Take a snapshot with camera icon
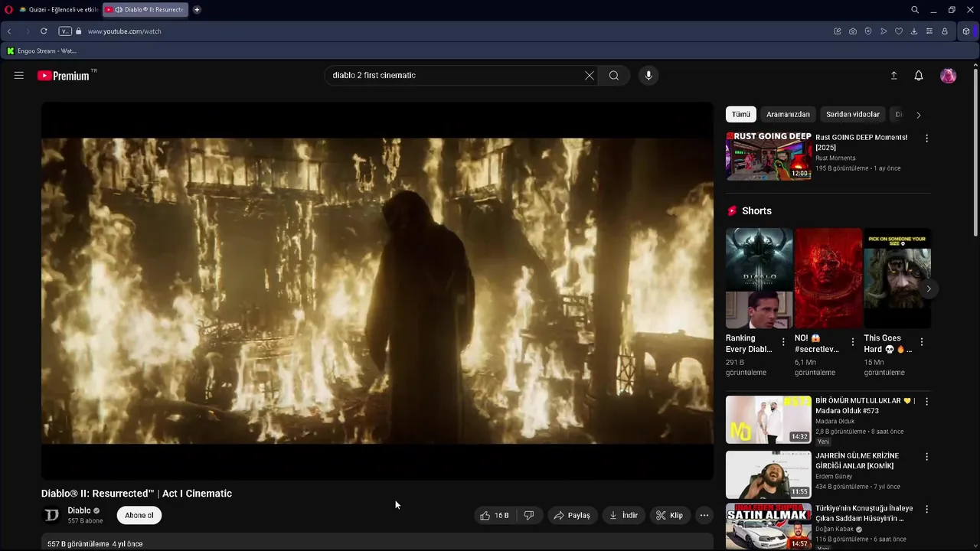 (853, 31)
